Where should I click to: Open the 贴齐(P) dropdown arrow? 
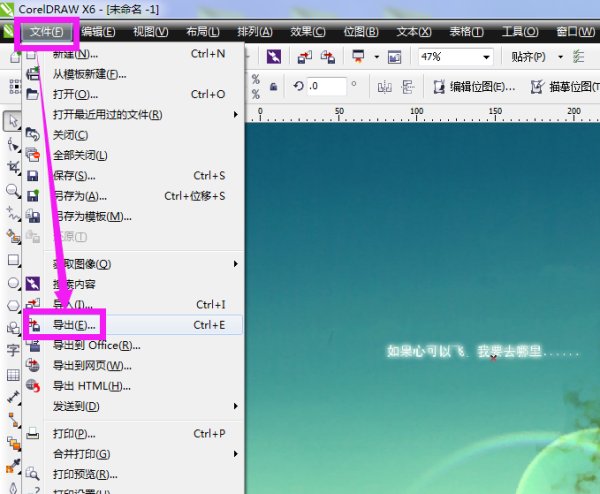coord(561,57)
